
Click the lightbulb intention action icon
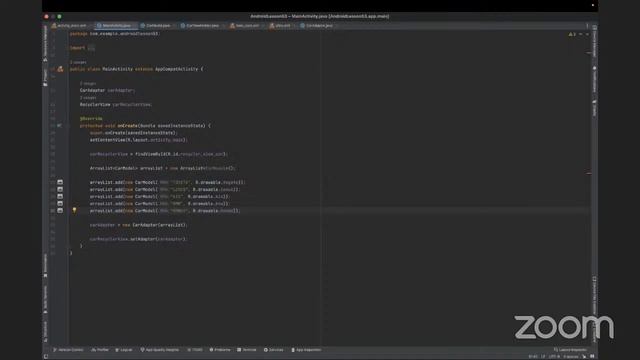(x=74, y=210)
